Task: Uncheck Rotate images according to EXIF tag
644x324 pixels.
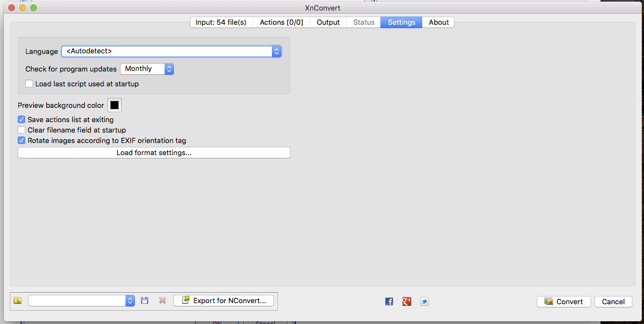Action: pos(21,140)
